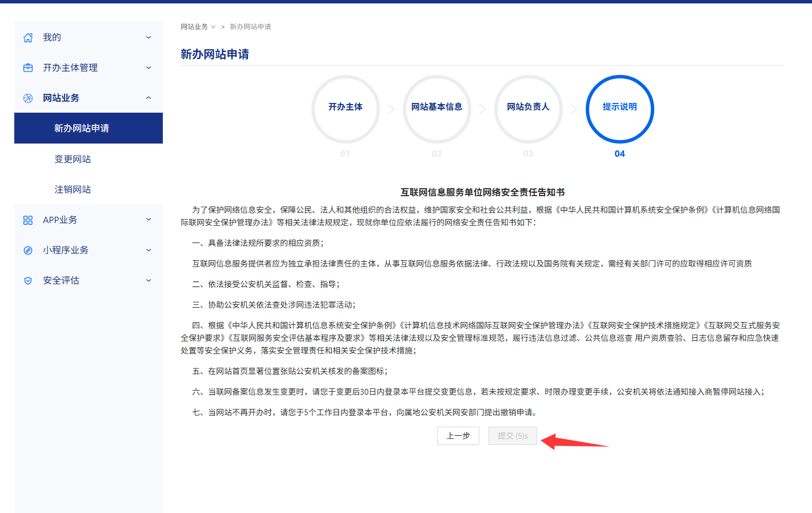Screen dimensions: 812x513
Task: Expand the 我的 menu section
Action: tap(148, 37)
